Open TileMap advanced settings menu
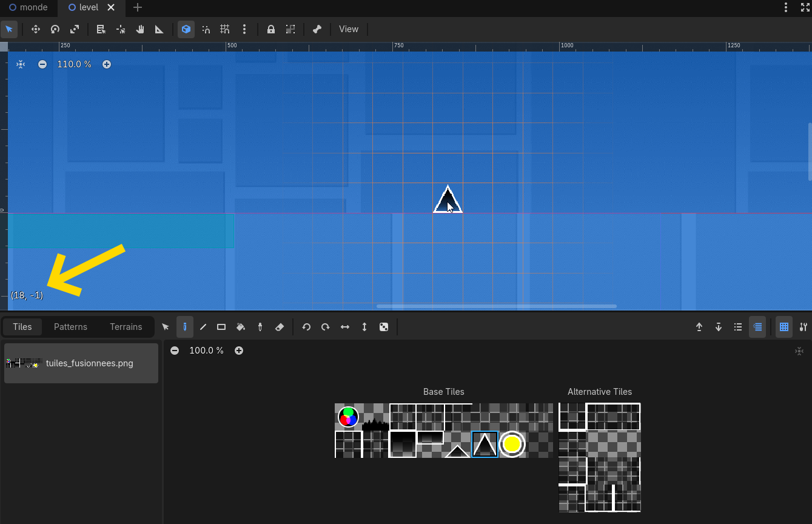Image resolution: width=812 pixels, height=524 pixels. pos(804,327)
